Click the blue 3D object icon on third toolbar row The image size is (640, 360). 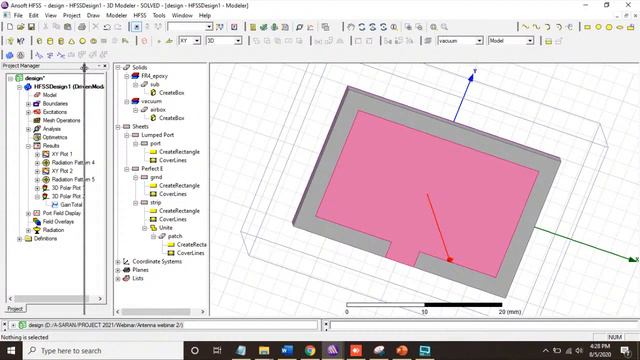coord(9,55)
